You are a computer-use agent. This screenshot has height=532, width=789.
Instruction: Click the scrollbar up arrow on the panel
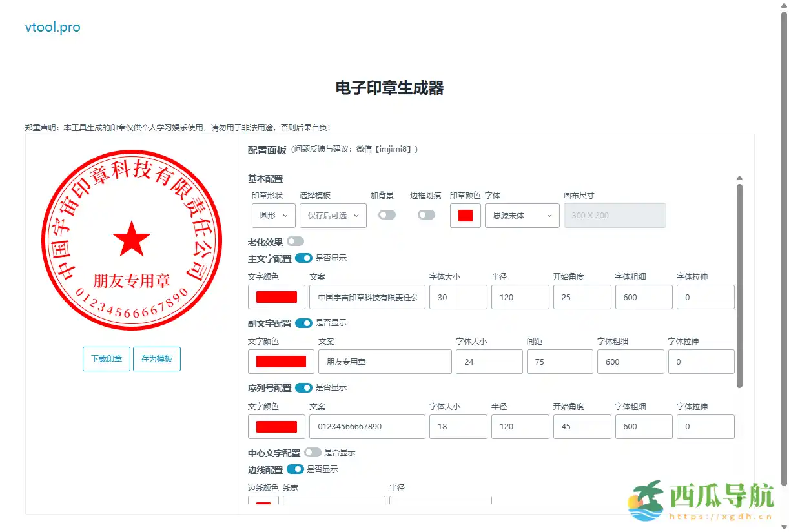[x=739, y=178]
